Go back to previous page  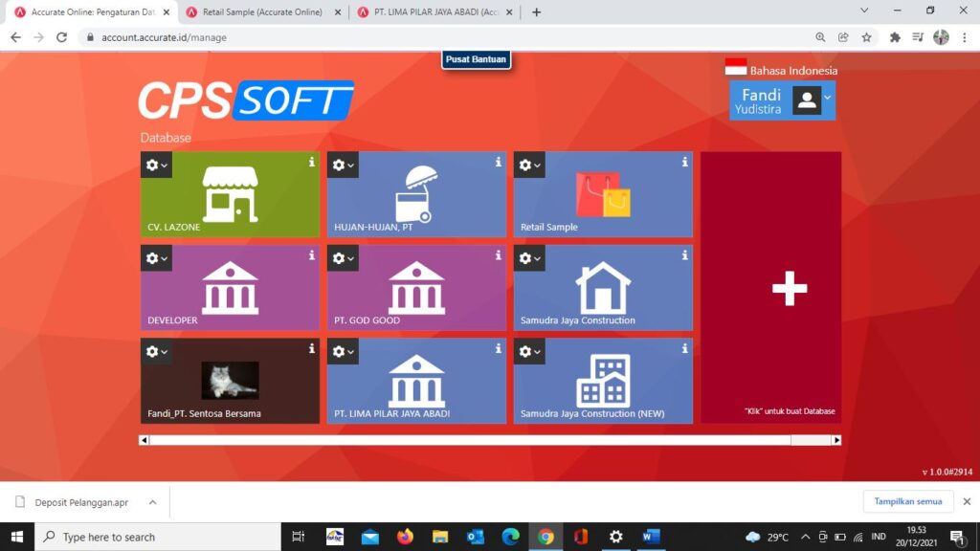(x=15, y=37)
